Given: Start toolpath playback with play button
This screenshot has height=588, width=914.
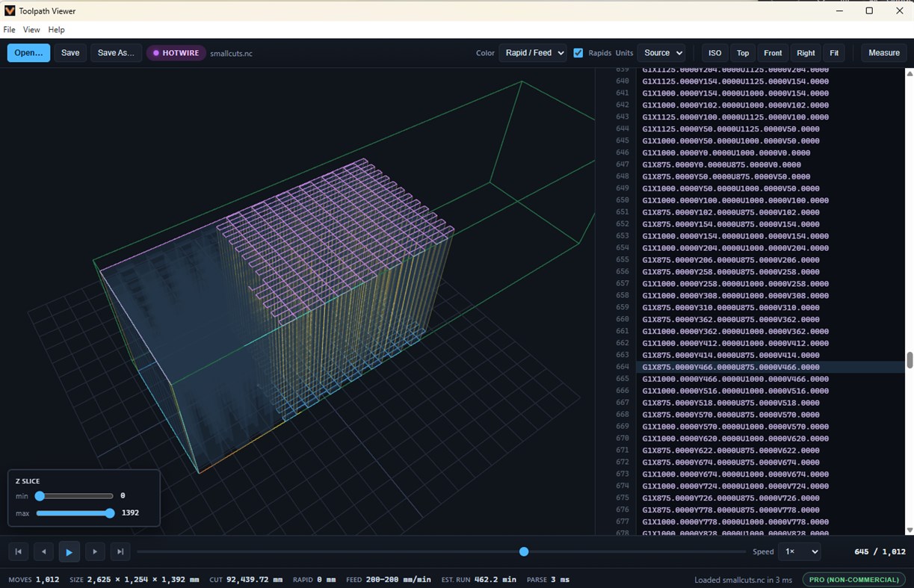Looking at the screenshot, I should (70, 552).
